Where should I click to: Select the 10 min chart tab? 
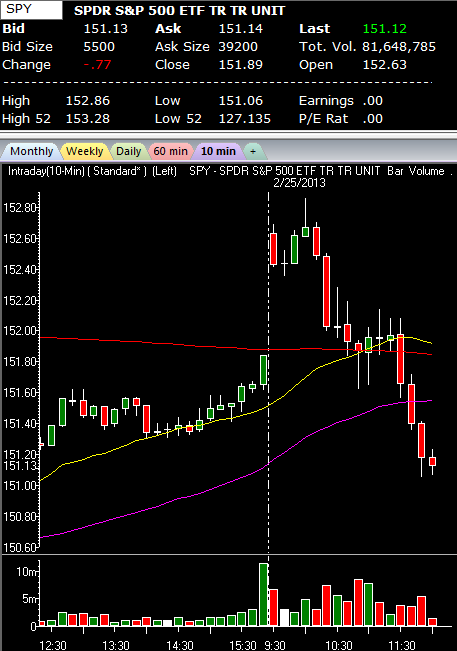(x=218, y=151)
